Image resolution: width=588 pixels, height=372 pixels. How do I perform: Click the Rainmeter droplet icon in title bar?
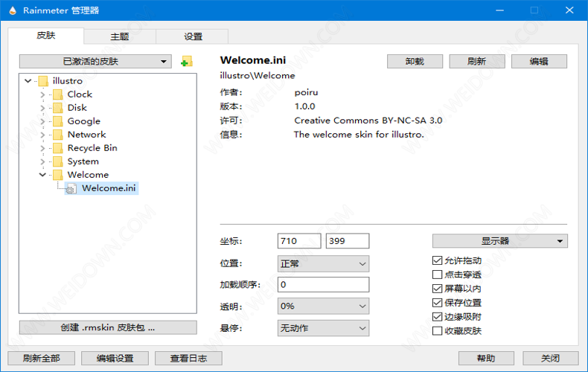13,10
